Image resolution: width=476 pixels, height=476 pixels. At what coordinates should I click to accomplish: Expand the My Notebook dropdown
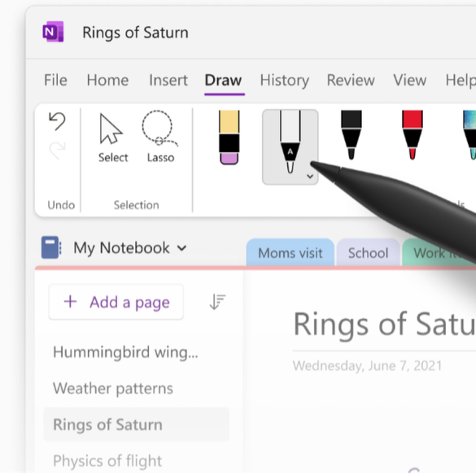tap(181, 248)
